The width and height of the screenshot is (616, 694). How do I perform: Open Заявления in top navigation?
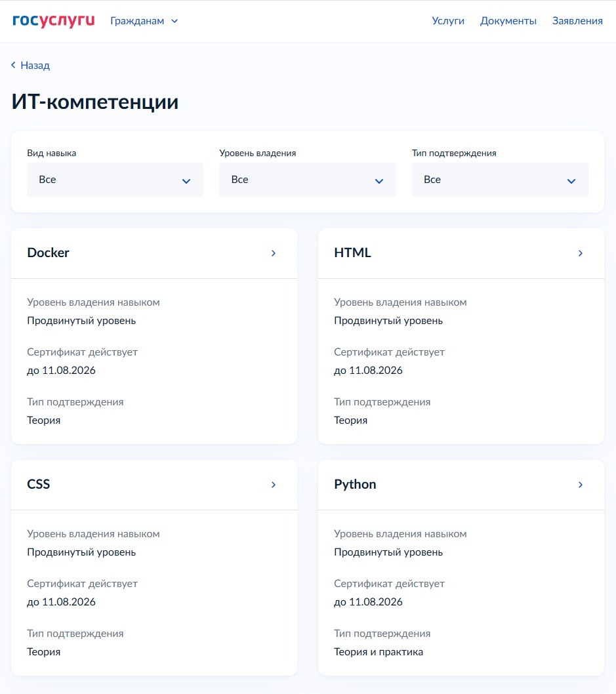[577, 21]
